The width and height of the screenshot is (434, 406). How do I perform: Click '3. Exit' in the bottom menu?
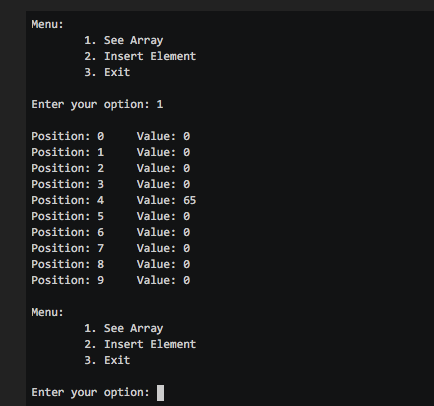coord(107,360)
